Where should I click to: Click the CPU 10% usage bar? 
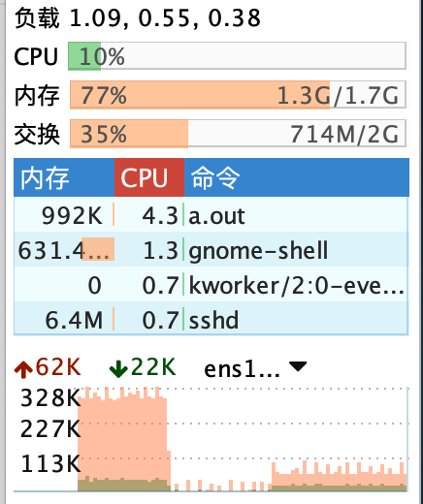point(237,56)
